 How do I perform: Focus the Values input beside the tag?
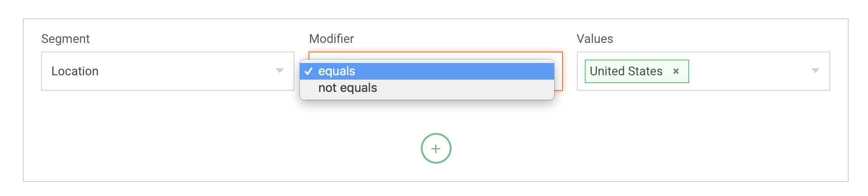(x=745, y=71)
